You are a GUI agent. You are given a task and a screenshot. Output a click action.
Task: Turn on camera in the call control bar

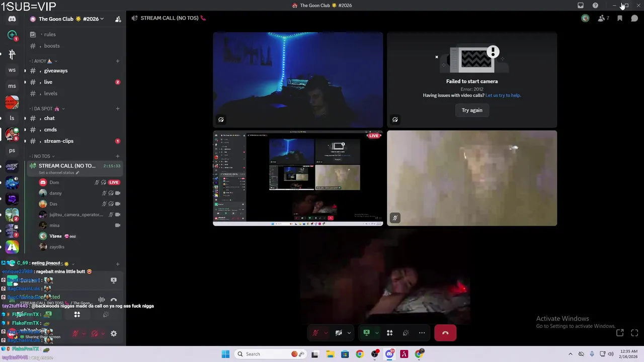click(339, 333)
